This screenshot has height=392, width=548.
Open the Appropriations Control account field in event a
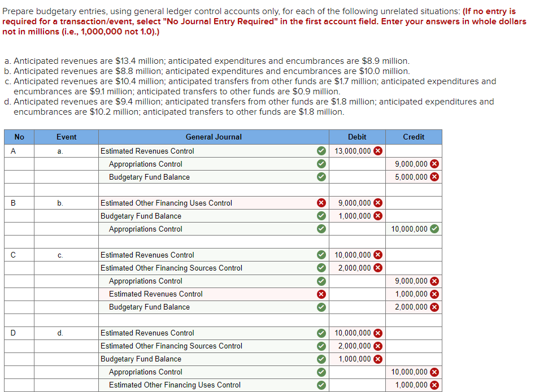[214, 164]
